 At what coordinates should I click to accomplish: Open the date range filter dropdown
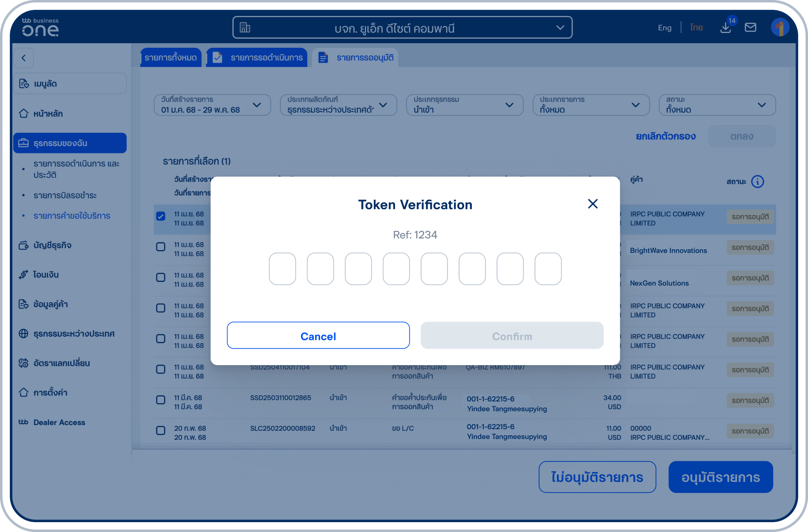[x=212, y=105]
